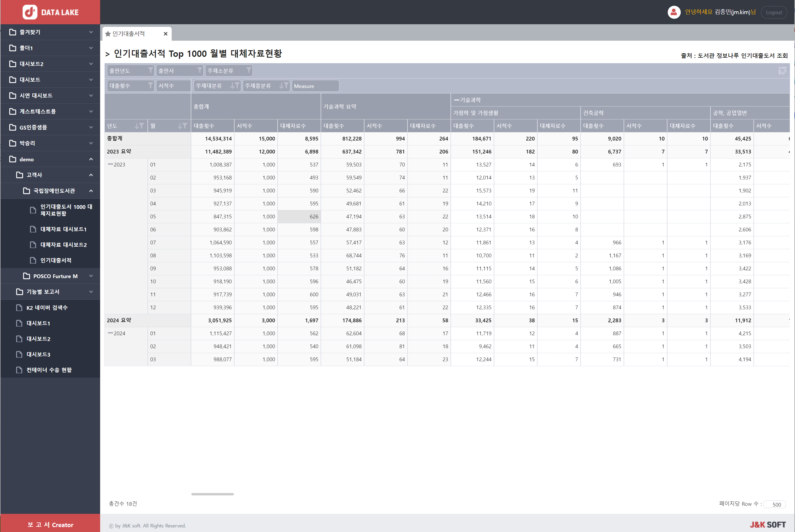Click the document icon beside K2 네이버 검색수
This screenshot has width=795, height=532.
[x=19, y=308]
